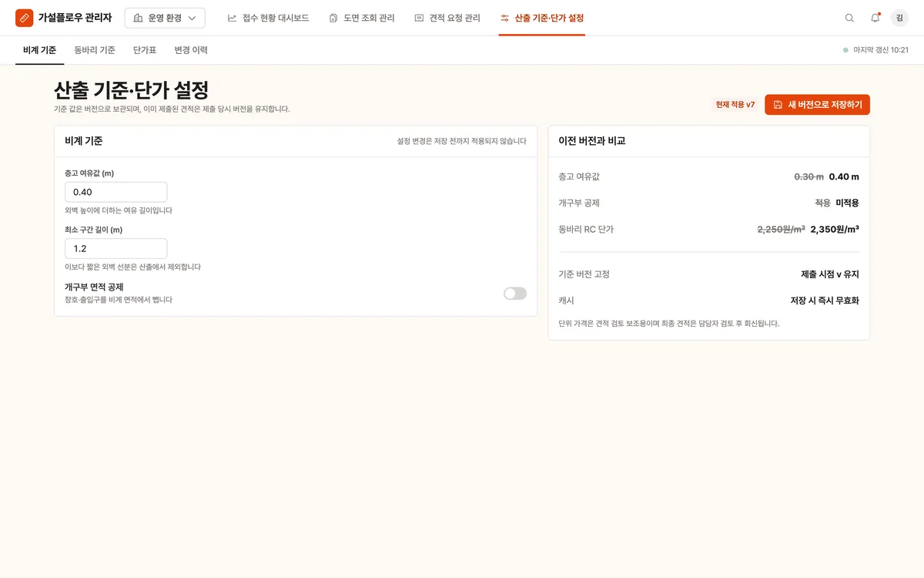The width and height of the screenshot is (924, 578).
Task: Click the 설정 변경은 저장 전까지 적용되지 않습니다 note
Action: pos(462,141)
